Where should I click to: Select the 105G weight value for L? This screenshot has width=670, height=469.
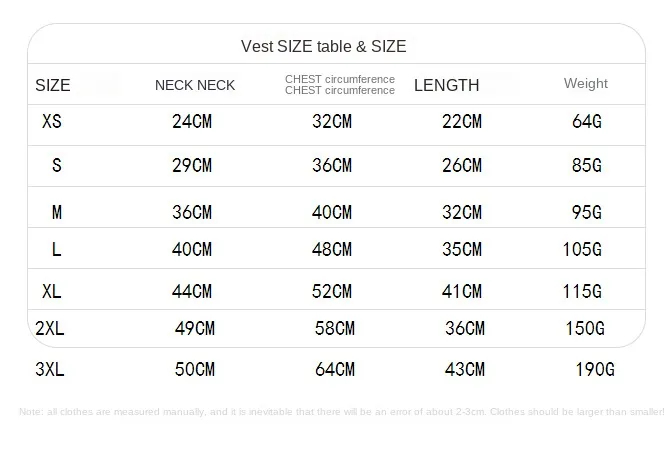click(582, 249)
